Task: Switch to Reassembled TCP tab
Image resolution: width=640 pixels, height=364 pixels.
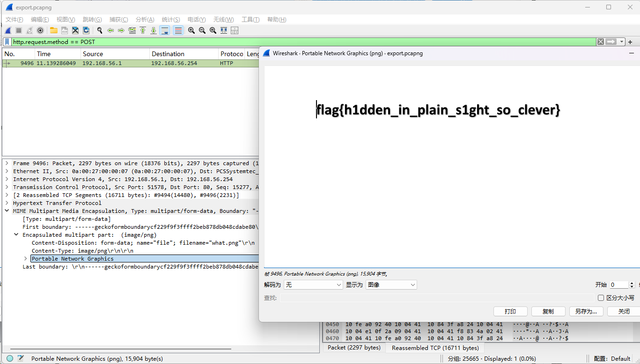Action: 435,348
